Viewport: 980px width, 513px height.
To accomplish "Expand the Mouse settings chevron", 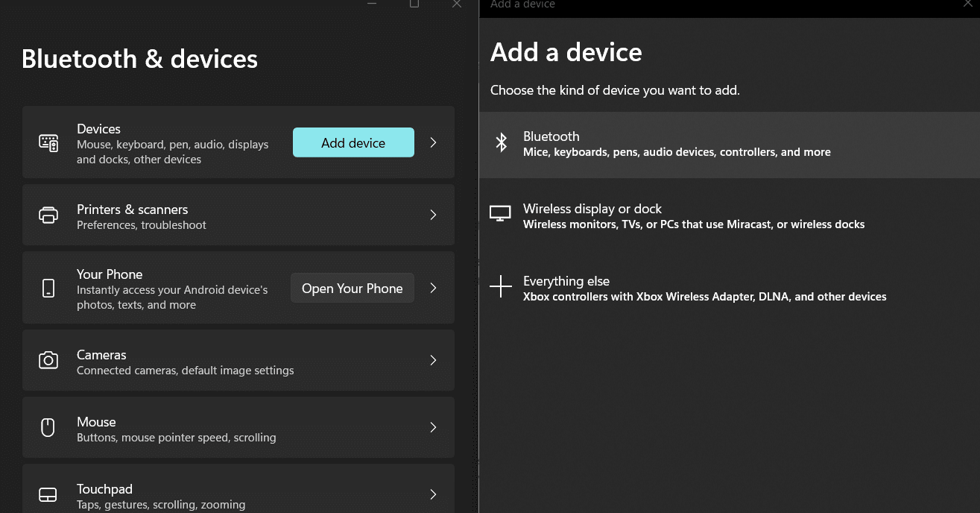I will click(433, 427).
